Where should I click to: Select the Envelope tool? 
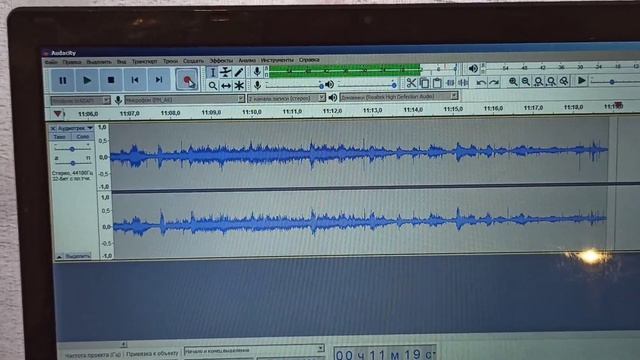[x=225, y=73]
